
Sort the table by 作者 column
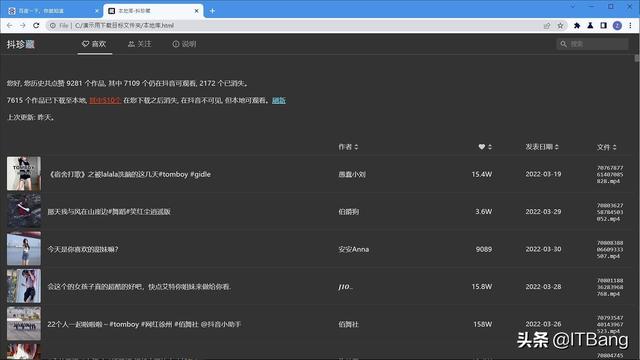[348, 147]
